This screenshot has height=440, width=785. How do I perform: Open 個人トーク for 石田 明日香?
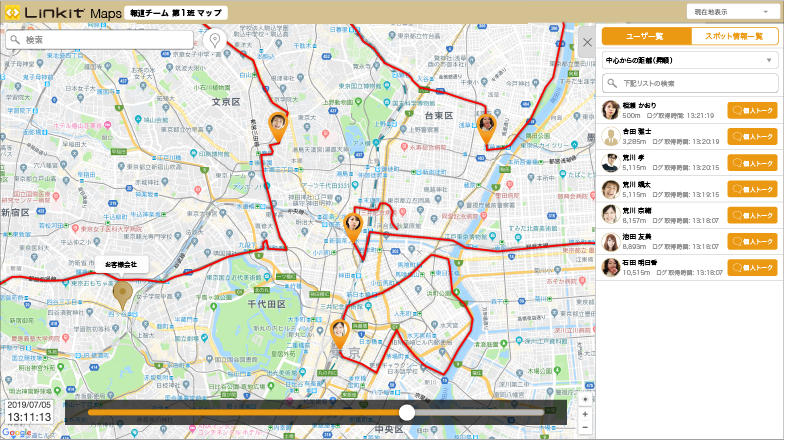tap(752, 267)
